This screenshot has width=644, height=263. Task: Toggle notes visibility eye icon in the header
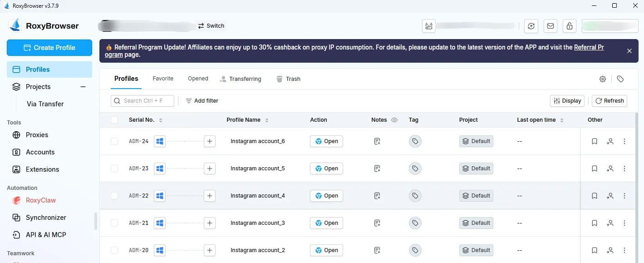click(x=394, y=120)
